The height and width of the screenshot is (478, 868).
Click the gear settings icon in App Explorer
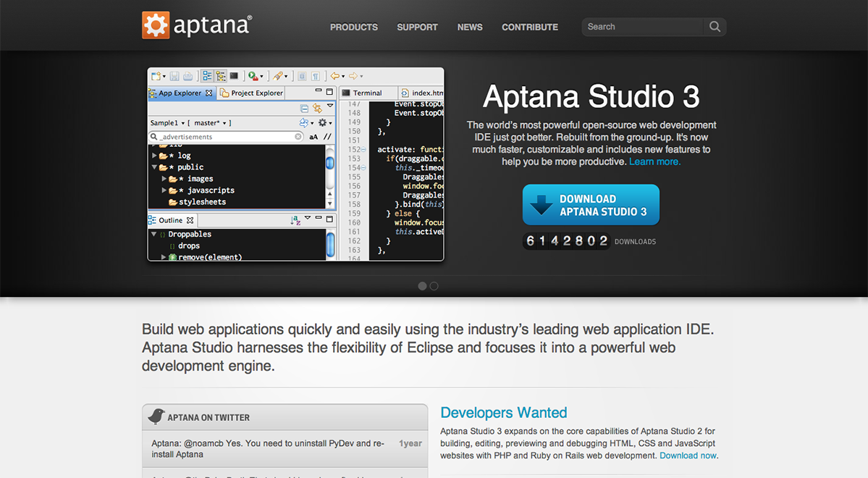click(x=322, y=122)
